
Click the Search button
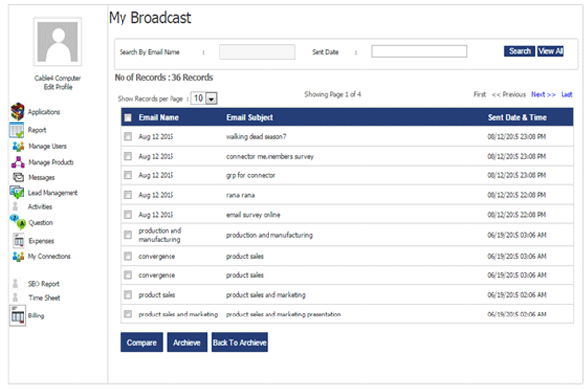(x=519, y=51)
